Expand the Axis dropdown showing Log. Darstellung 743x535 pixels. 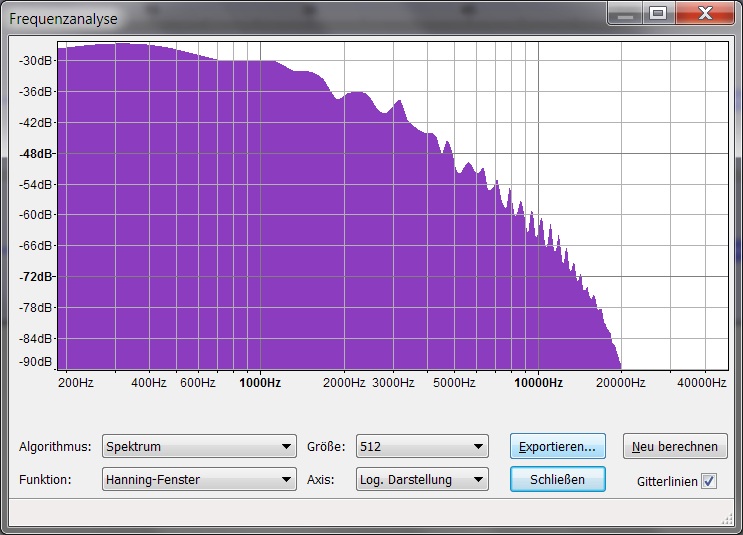422,479
